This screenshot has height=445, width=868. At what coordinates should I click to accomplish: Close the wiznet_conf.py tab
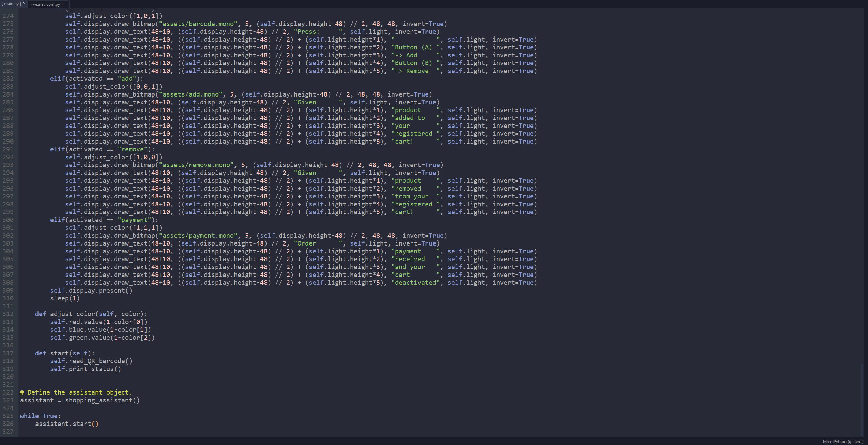pos(65,4)
